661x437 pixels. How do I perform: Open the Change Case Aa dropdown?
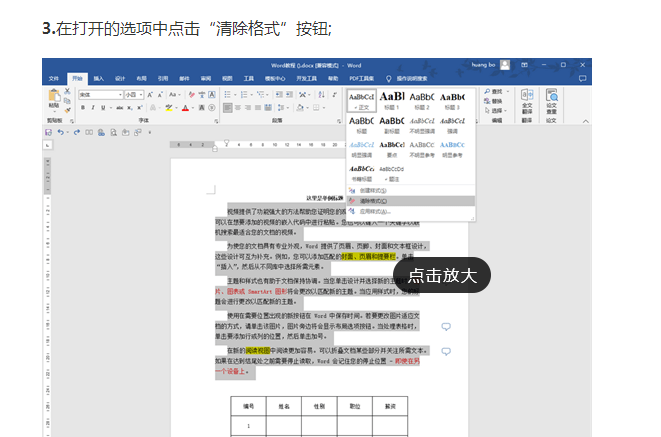pyautogui.click(x=175, y=95)
